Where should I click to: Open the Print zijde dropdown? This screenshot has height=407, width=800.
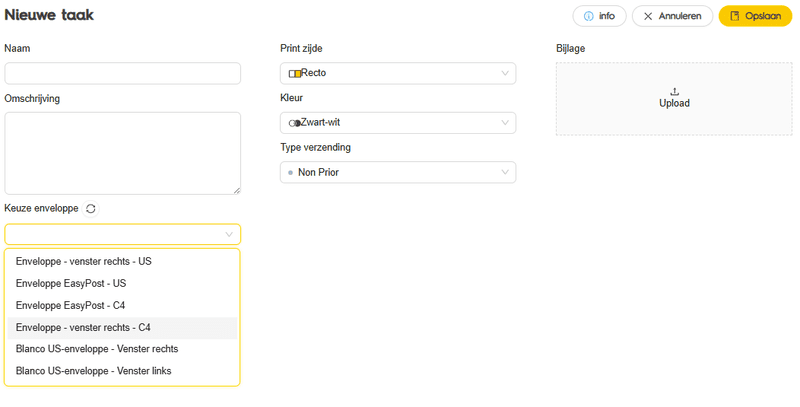click(x=398, y=73)
